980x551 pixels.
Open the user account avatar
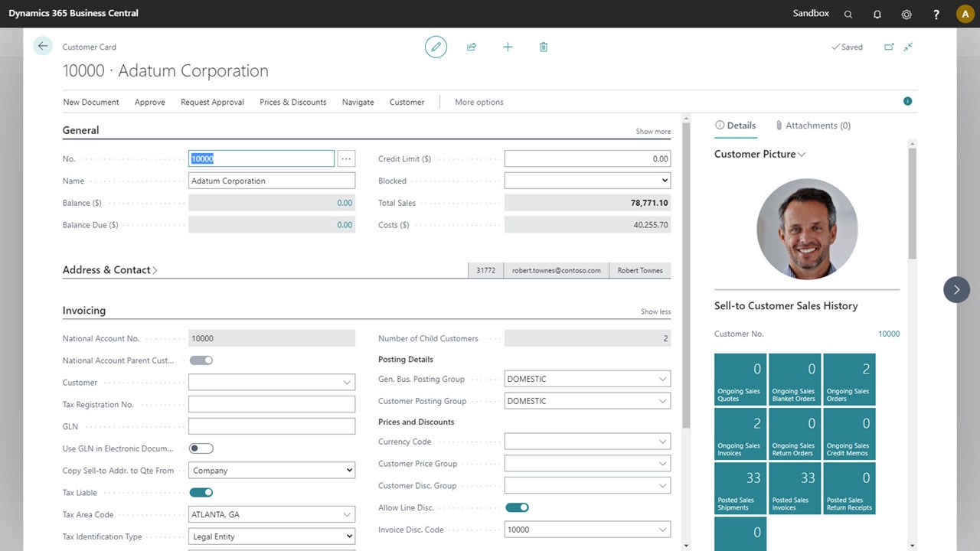point(965,14)
